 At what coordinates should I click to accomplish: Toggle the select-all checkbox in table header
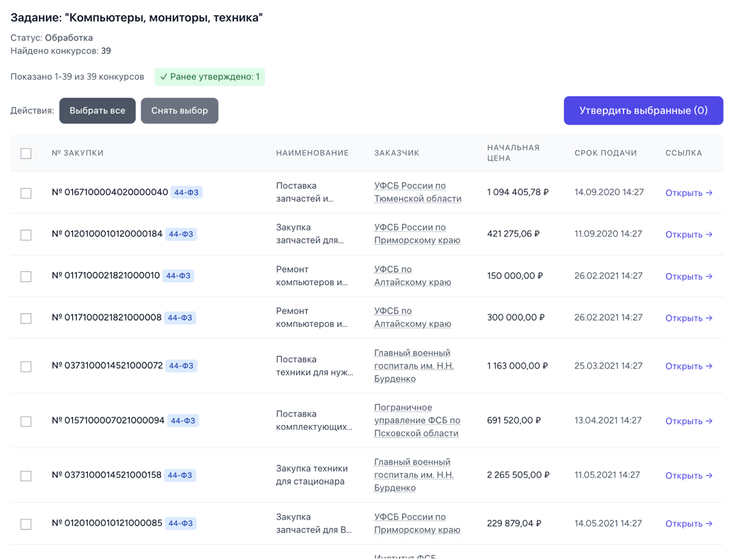[x=26, y=153]
